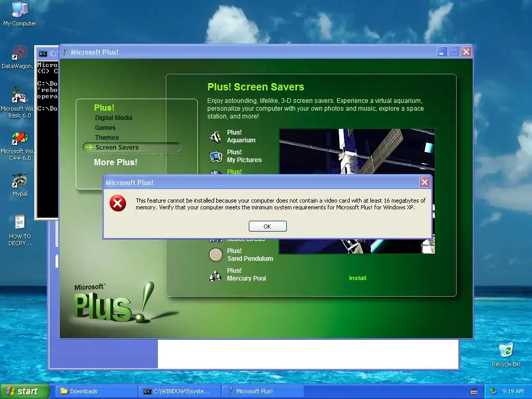
Task: Click the Plus! My Pictures icon
Action: coord(216,156)
